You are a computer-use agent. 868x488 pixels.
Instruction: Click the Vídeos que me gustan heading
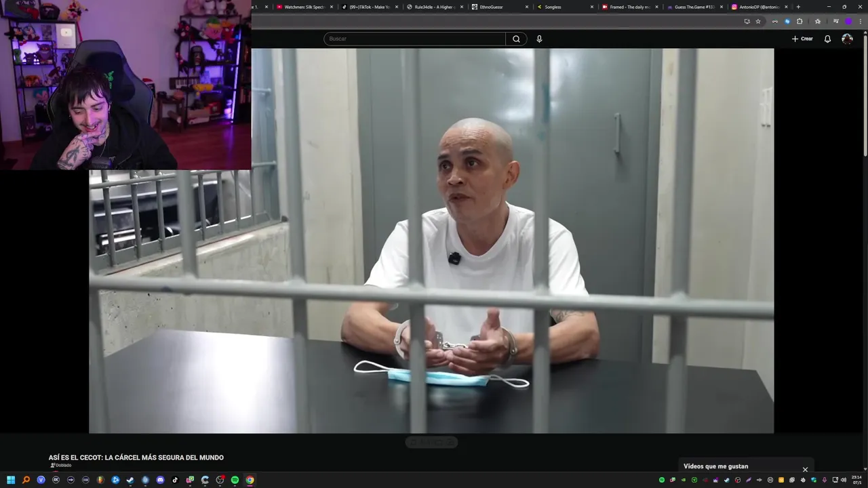click(716, 466)
